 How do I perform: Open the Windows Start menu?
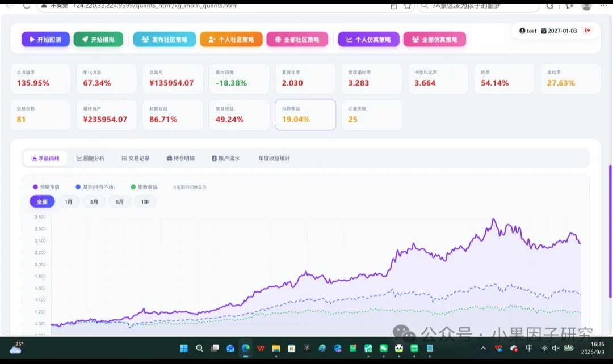[x=184, y=348]
